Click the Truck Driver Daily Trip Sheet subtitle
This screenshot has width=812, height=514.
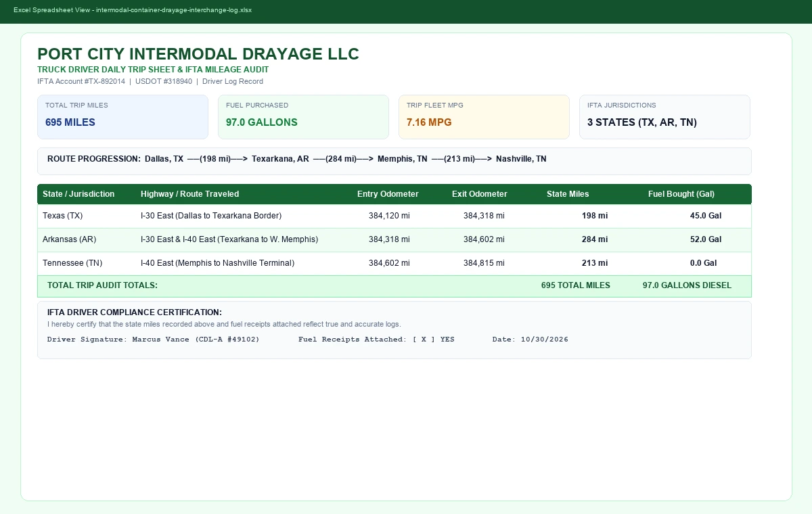pos(153,70)
